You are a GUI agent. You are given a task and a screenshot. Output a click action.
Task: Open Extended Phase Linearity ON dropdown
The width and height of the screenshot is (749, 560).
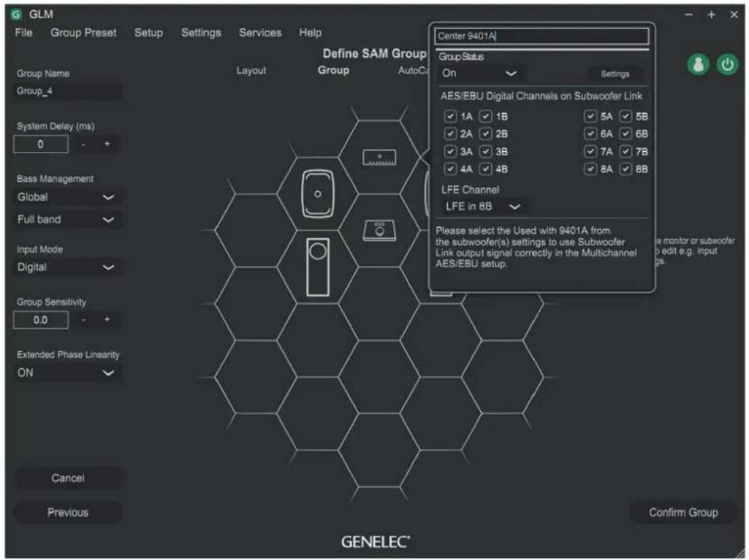(x=67, y=372)
